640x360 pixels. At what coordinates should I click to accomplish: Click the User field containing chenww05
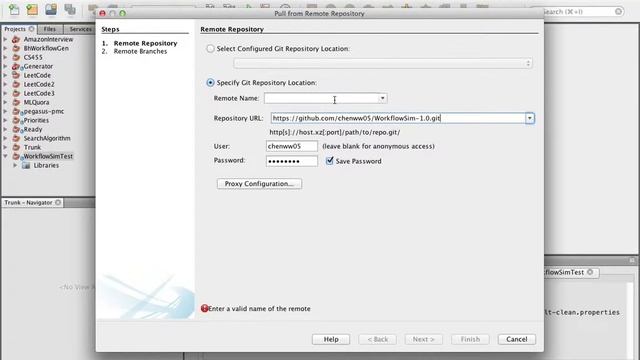pyautogui.click(x=291, y=146)
